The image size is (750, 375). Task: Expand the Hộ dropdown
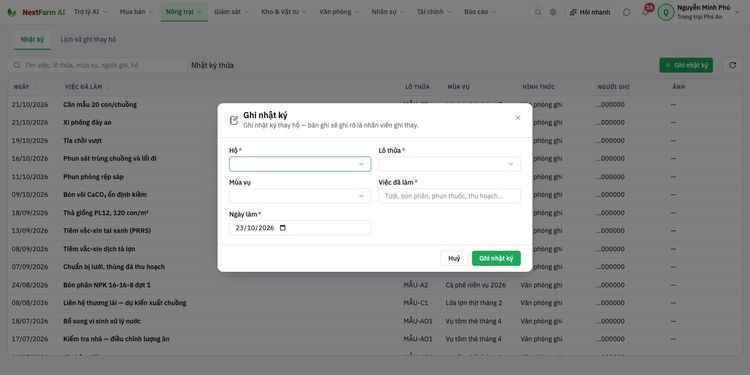(300, 164)
